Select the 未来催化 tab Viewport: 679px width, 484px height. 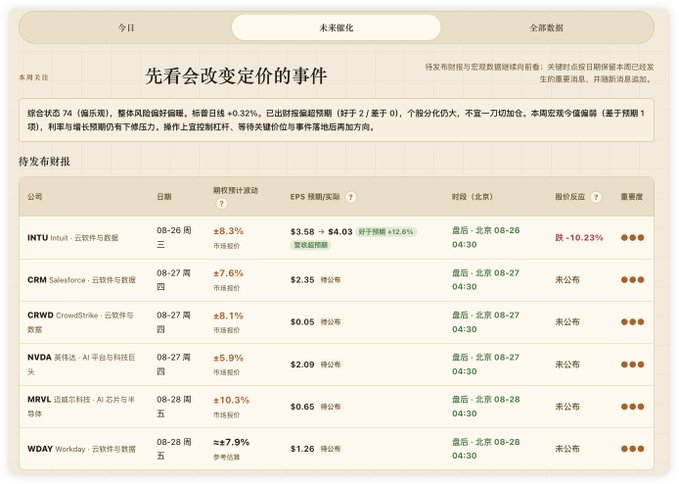coord(336,28)
